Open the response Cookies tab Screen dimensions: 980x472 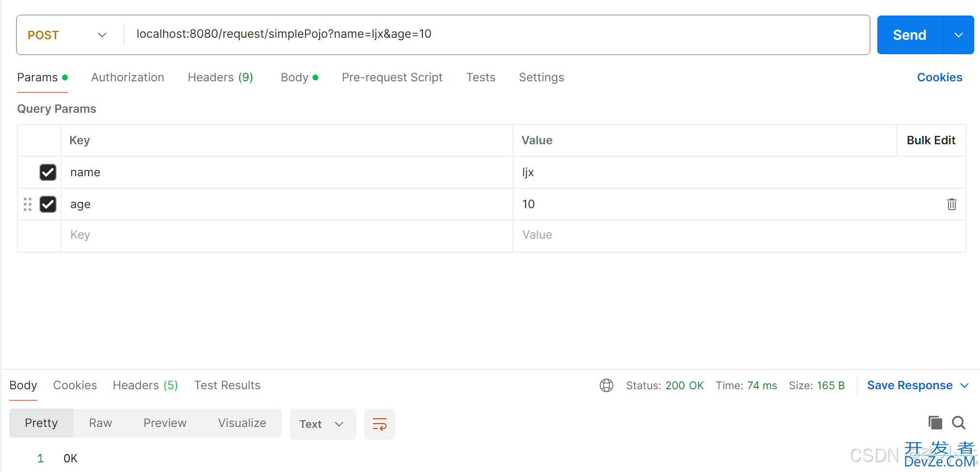pyautogui.click(x=75, y=385)
